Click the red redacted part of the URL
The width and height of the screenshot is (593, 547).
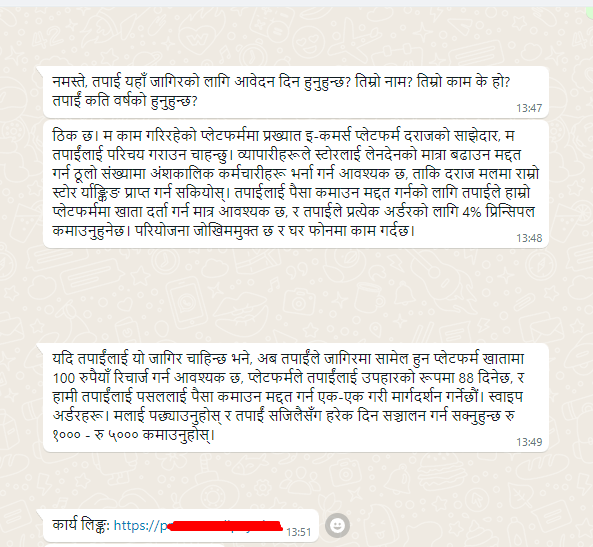click(x=225, y=526)
